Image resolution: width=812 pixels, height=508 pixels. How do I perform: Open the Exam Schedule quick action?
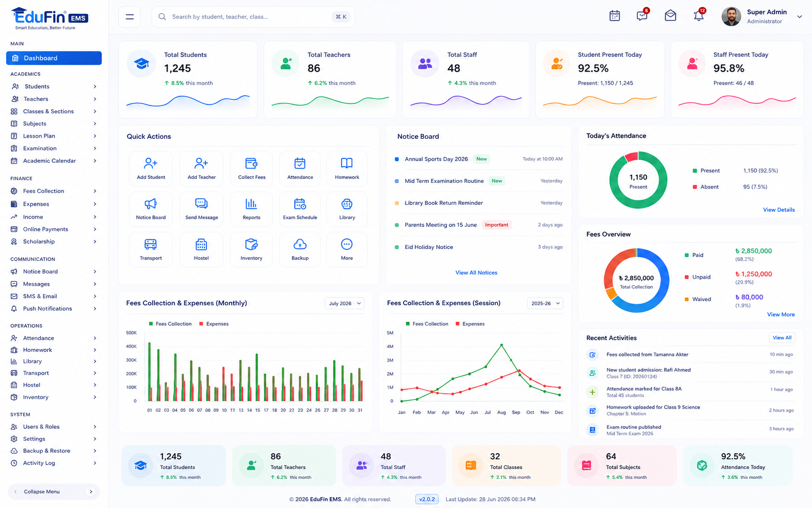(300, 209)
